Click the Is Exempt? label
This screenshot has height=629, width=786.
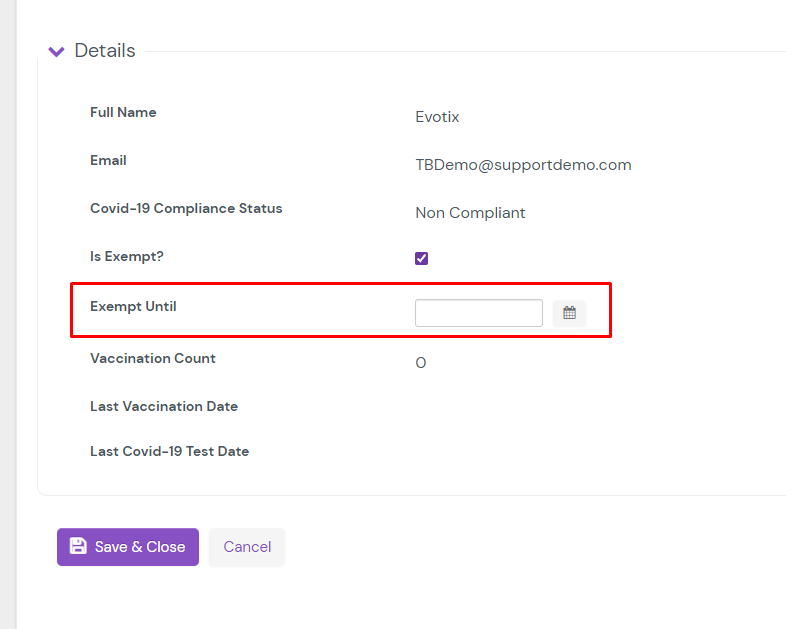coord(127,257)
